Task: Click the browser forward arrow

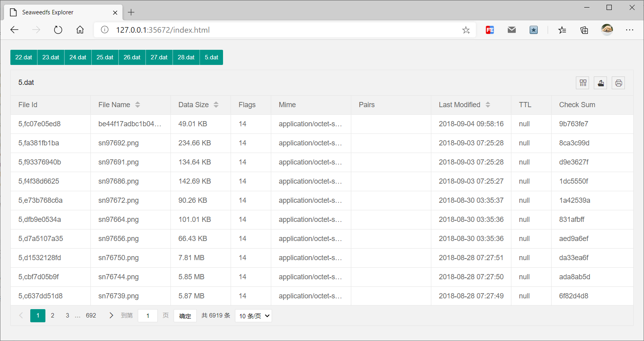Action: [36, 30]
